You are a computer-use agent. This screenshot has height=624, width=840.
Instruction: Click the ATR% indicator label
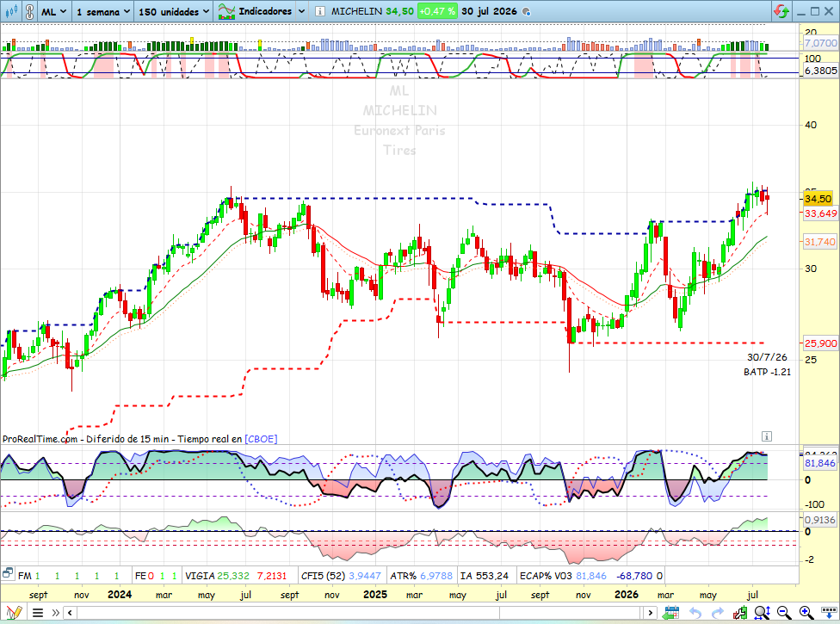tap(403, 576)
